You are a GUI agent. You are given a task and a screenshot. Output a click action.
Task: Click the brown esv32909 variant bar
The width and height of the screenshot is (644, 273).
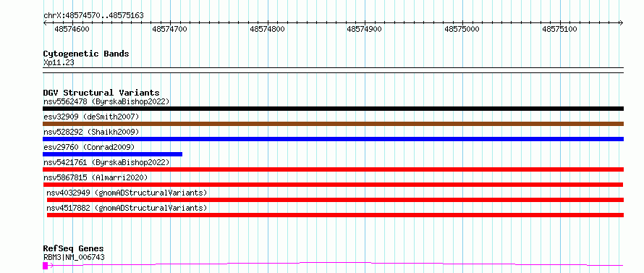pyautogui.click(x=333, y=124)
